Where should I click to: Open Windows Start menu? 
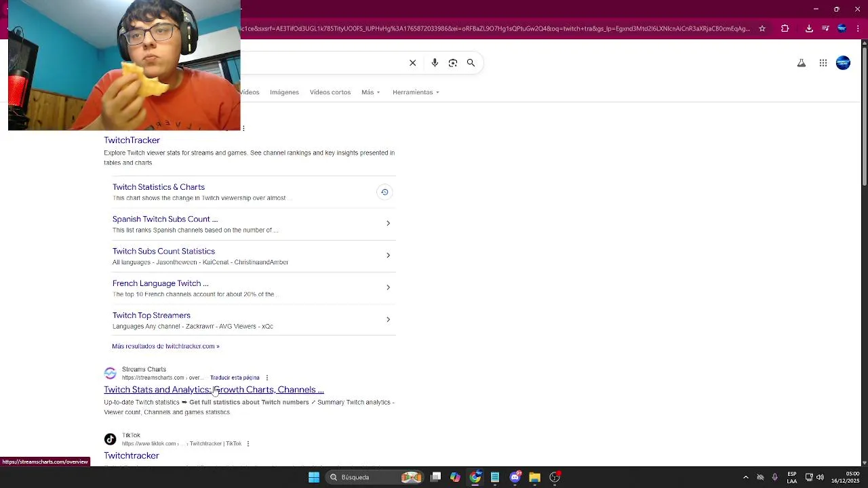[x=314, y=477]
